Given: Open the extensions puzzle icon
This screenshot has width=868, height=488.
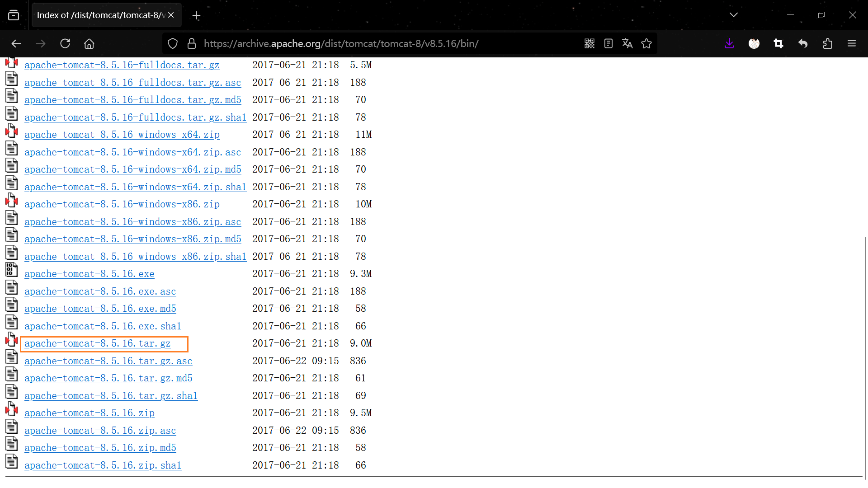Looking at the screenshot, I should click(827, 43).
